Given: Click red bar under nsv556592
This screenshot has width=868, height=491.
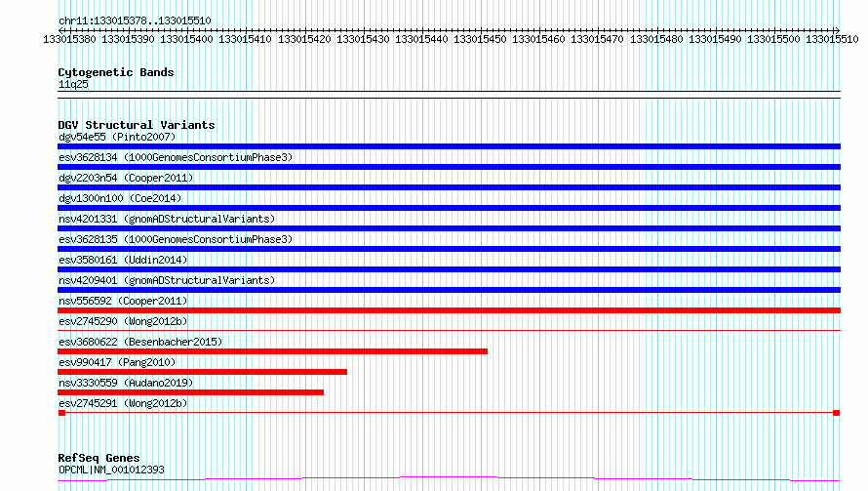Looking at the screenshot, I should [449, 310].
